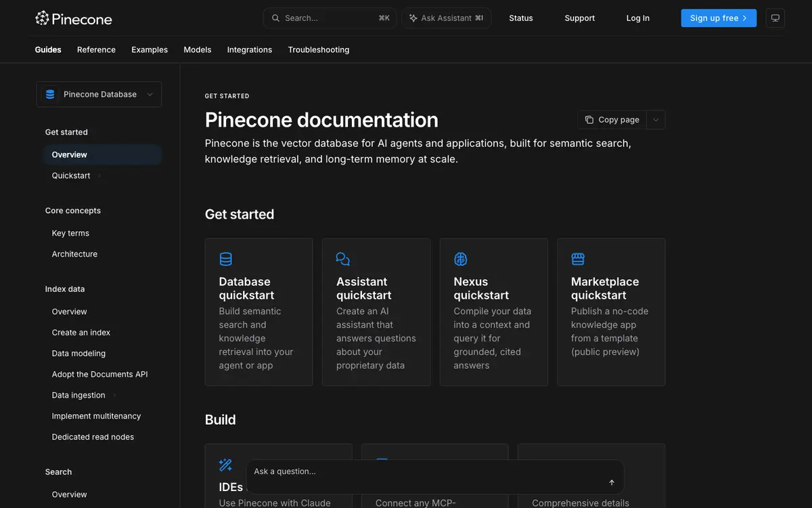
Task: Click the Copy page button
Action: click(612, 120)
